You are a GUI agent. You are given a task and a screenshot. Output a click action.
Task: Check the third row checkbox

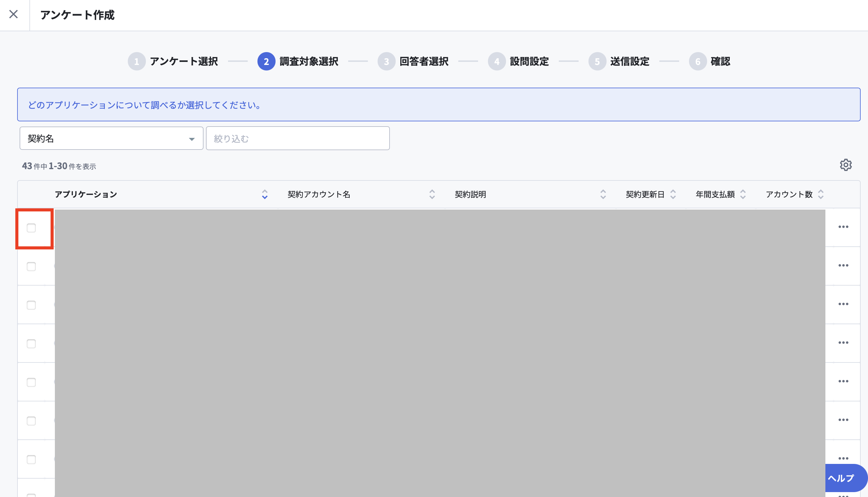[x=31, y=305]
